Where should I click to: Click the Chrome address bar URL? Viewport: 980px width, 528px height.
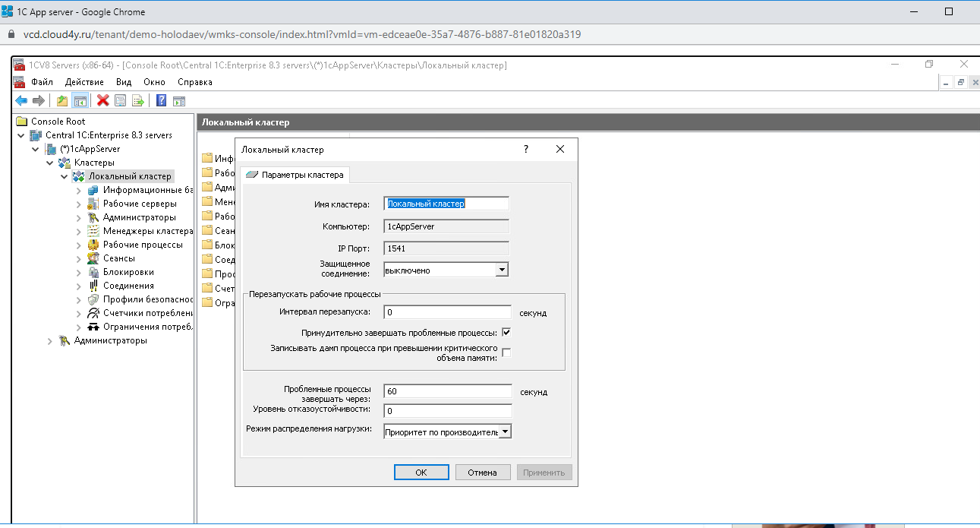pos(302,35)
